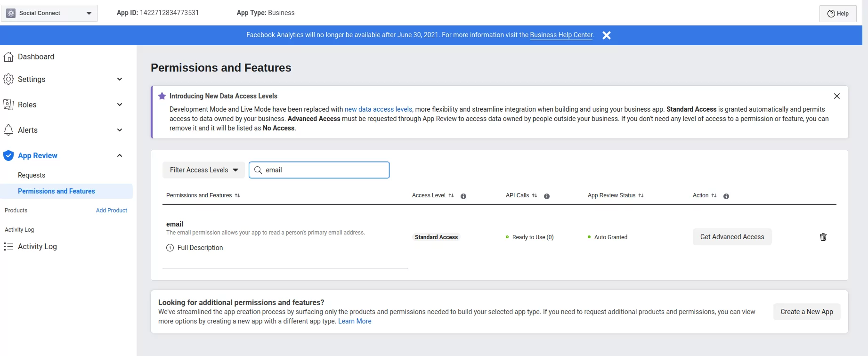The image size is (868, 356).
Task: Open Activity Log in the sidebar
Action: 37,246
